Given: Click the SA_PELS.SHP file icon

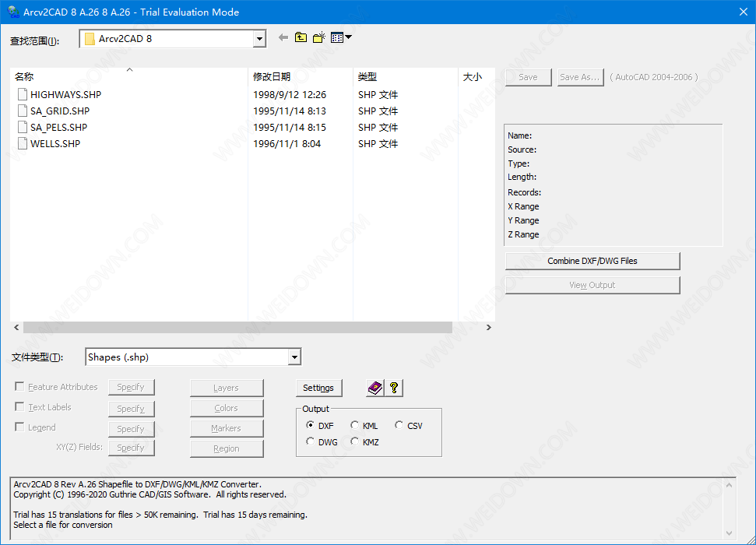Looking at the screenshot, I should [22, 128].
